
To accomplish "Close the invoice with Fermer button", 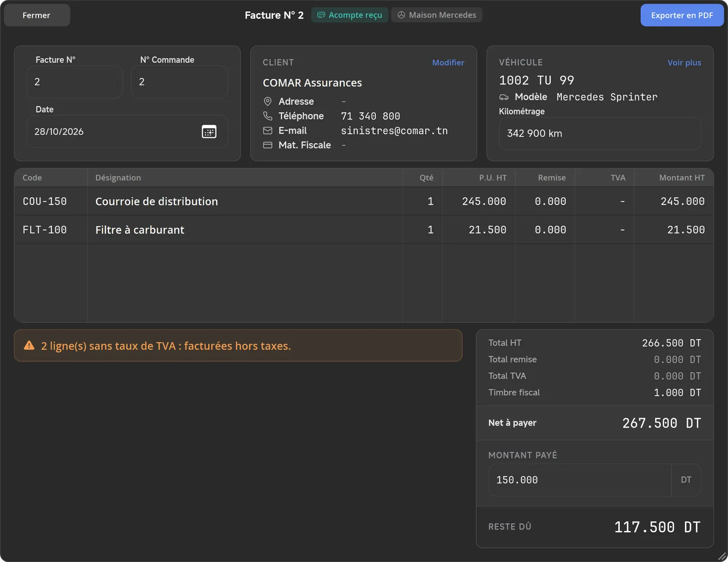I will [37, 15].
